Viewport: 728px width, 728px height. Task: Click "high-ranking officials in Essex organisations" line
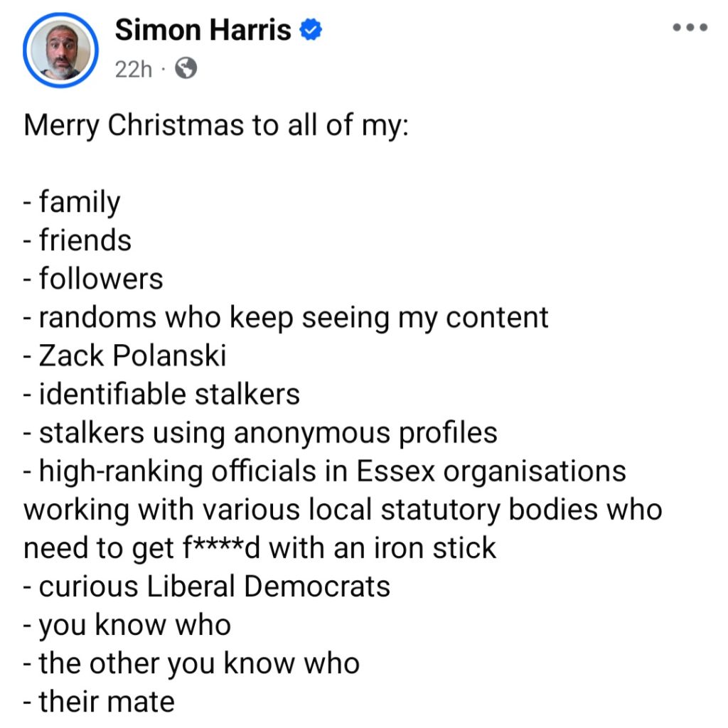(332, 471)
